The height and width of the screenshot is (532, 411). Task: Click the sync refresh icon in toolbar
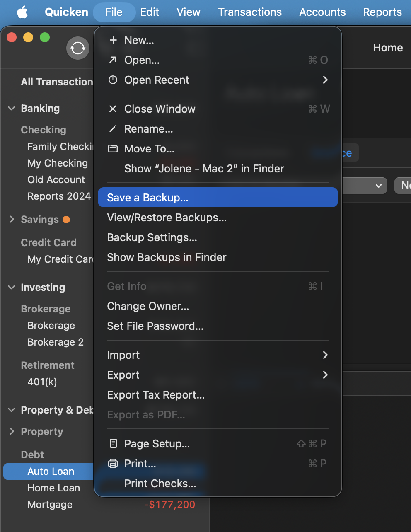(78, 48)
